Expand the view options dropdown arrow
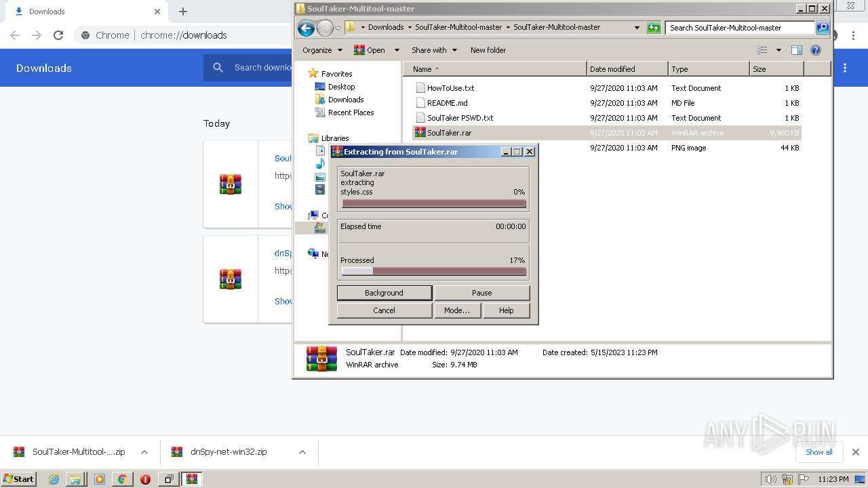Image resolution: width=868 pixels, height=488 pixels. pyautogui.click(x=778, y=50)
